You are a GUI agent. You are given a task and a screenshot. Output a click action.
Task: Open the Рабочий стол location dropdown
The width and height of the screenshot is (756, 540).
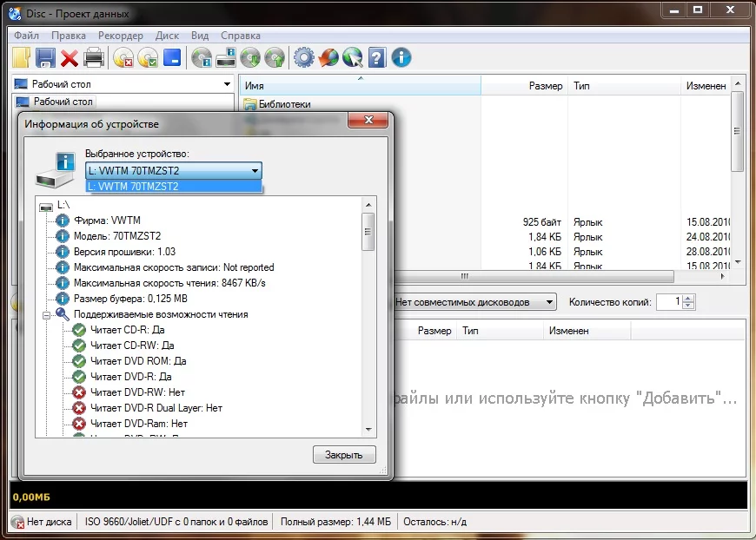(227, 84)
